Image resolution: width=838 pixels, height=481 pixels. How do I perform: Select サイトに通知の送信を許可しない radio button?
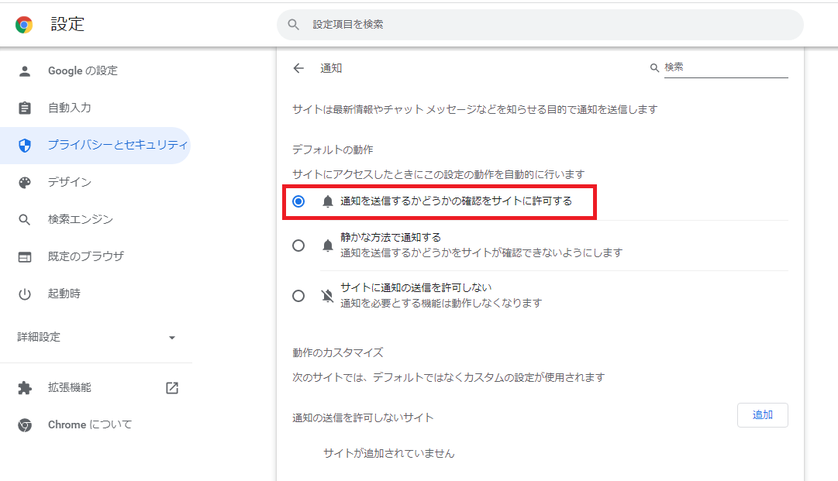[x=298, y=296]
